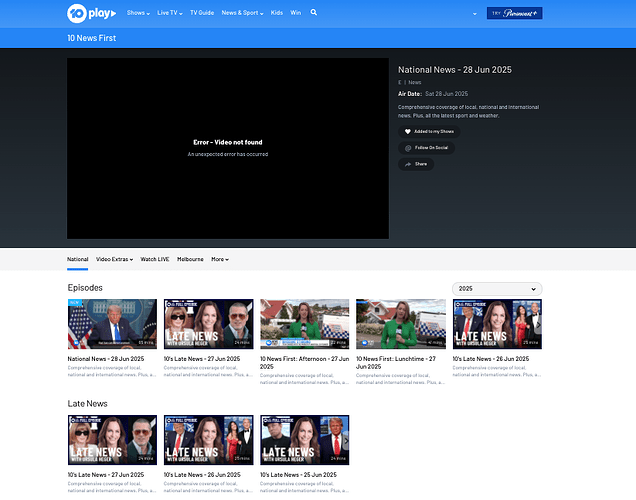This screenshot has width=636, height=500.
Task: Click next arrow on Late News carousel
Action: pos(346,440)
